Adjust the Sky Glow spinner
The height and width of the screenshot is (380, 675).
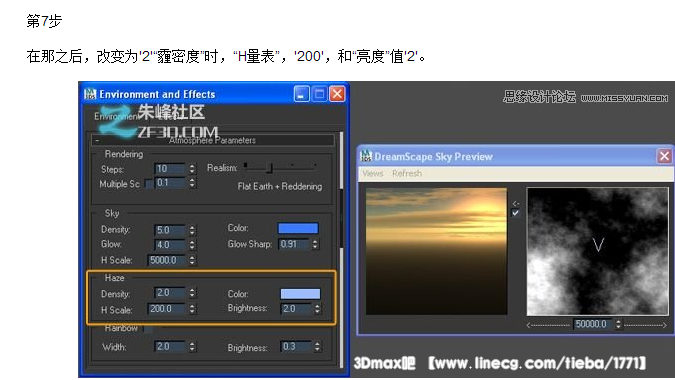(192, 244)
